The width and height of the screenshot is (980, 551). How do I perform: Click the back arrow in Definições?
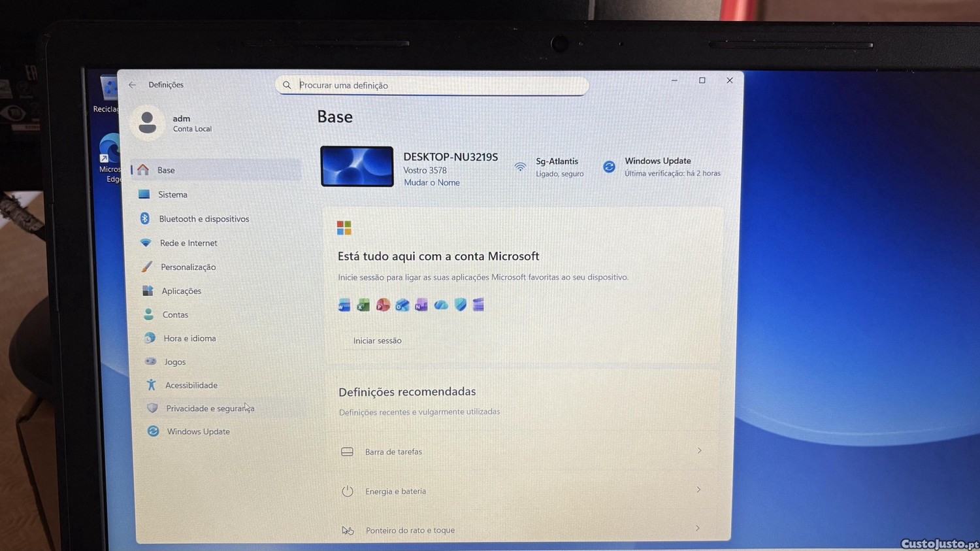[x=133, y=85]
